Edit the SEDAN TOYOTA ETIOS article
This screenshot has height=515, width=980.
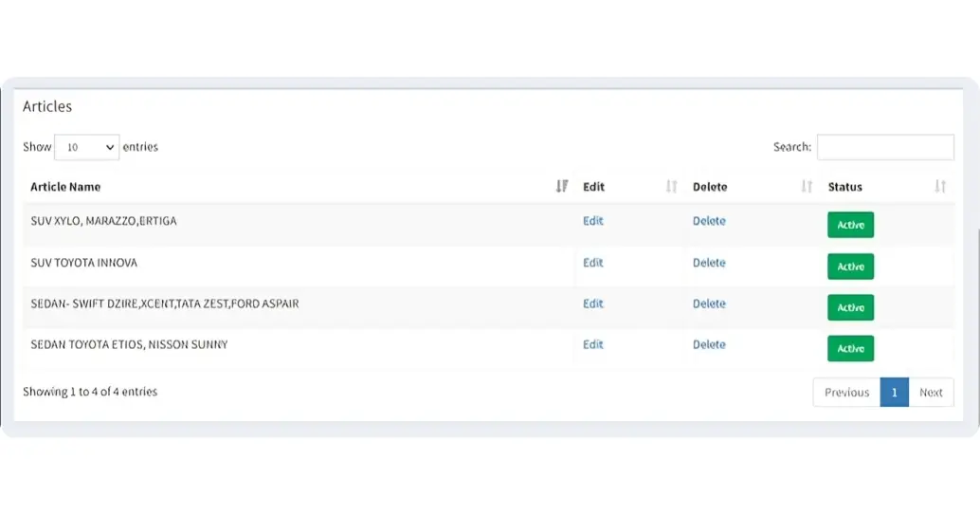tap(593, 344)
